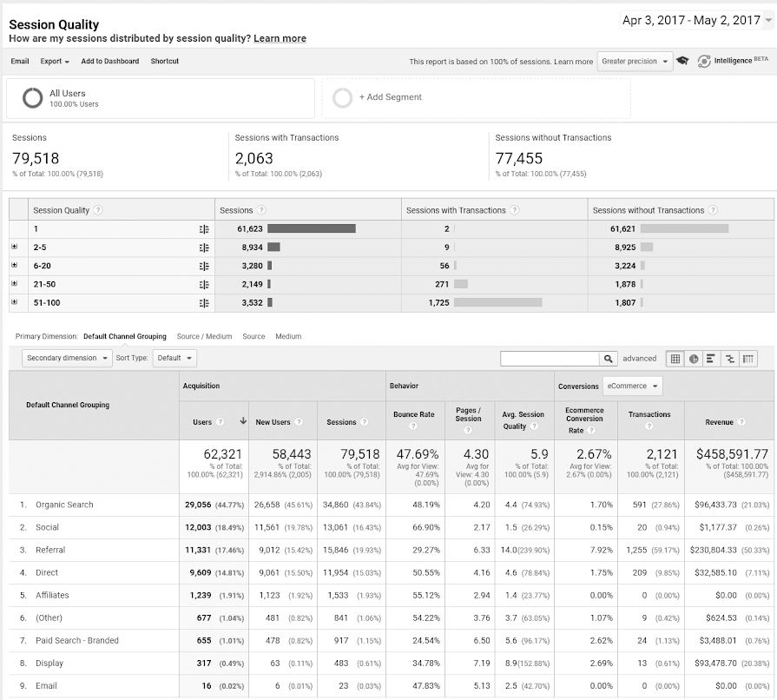777x700 pixels.
Task: Click the Add to Dashboard button
Action: [x=110, y=61]
